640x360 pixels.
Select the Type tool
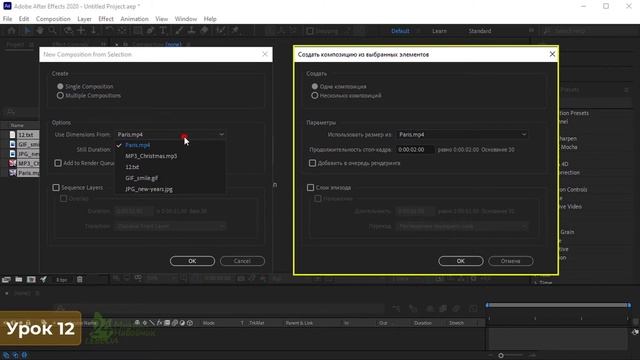pos(163,31)
